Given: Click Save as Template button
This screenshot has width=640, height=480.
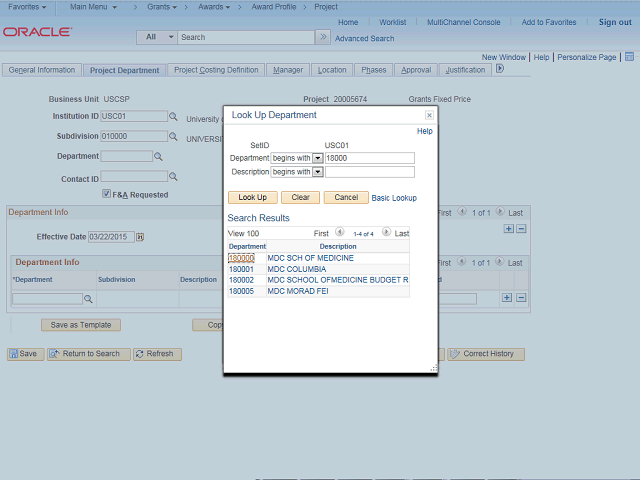Looking at the screenshot, I should (81, 325).
